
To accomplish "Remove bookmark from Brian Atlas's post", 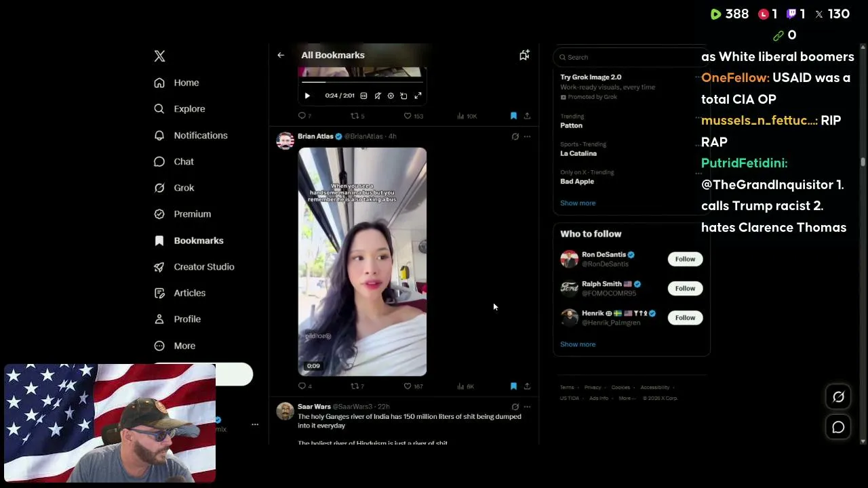I will (513, 386).
